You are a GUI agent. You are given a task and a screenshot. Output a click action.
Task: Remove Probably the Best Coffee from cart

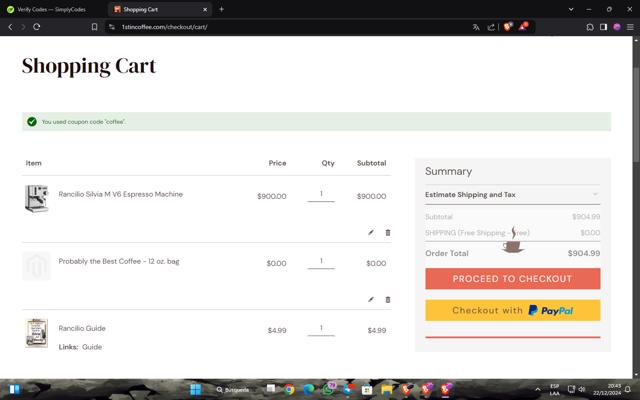tap(388, 299)
